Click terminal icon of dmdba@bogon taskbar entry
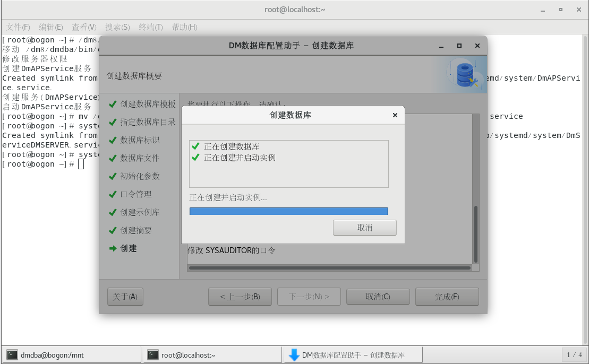Screen dimensions: 589x364 12,354
